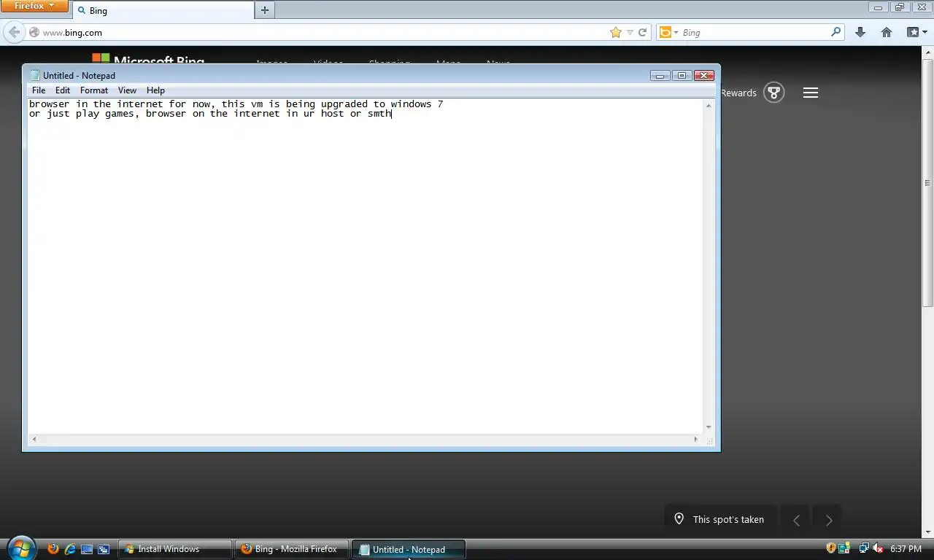
Task: Click the Firefox Bing search field
Action: click(755, 32)
